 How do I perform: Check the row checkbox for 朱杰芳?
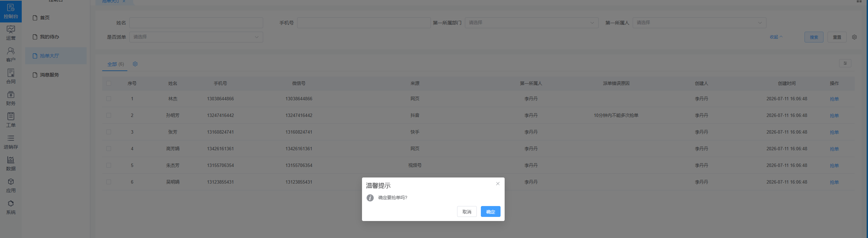pos(109,165)
